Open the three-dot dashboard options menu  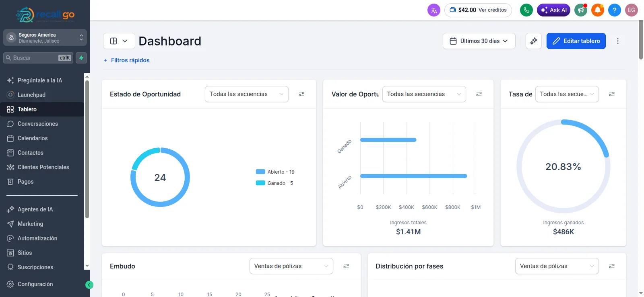click(618, 41)
